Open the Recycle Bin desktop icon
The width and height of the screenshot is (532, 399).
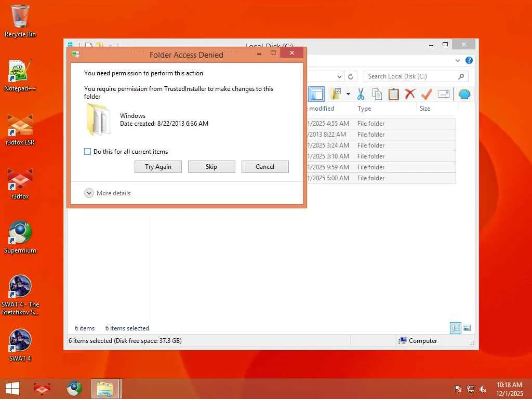coord(20,21)
